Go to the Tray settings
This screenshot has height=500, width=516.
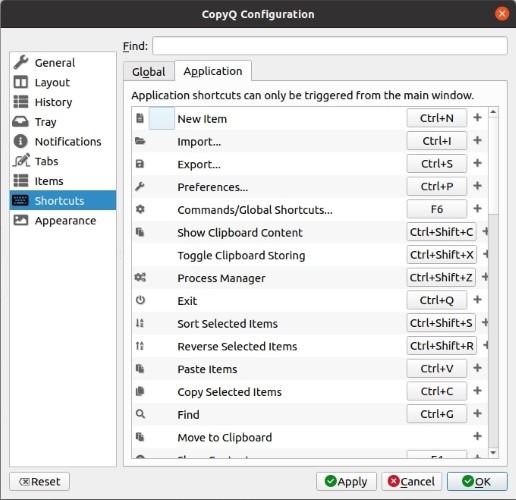(63, 122)
